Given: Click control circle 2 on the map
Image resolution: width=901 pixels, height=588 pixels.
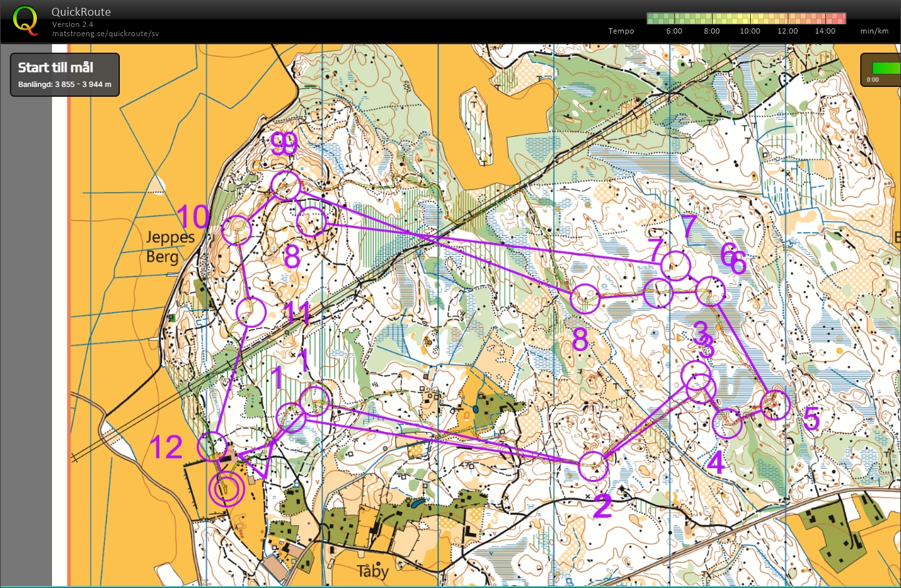Looking at the screenshot, I should coord(594,468).
